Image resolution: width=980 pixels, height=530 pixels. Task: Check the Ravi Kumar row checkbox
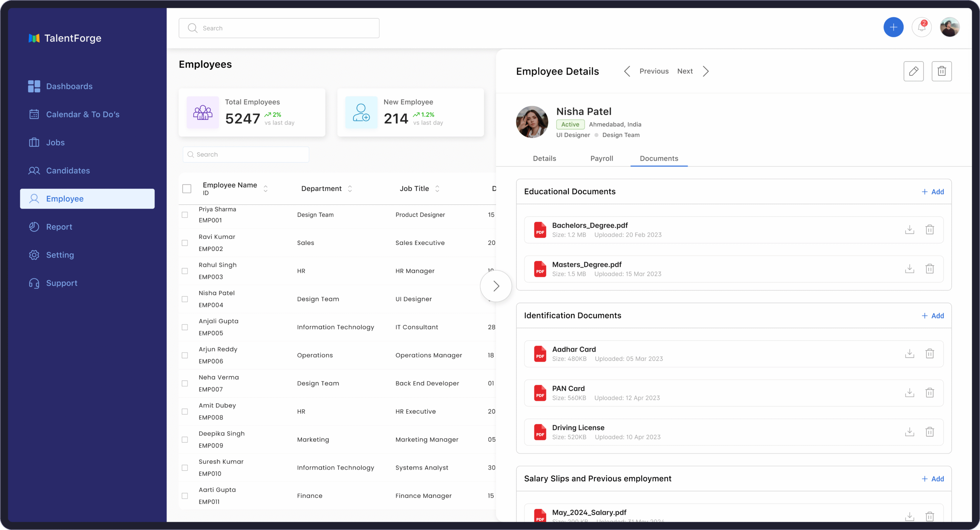[185, 243]
